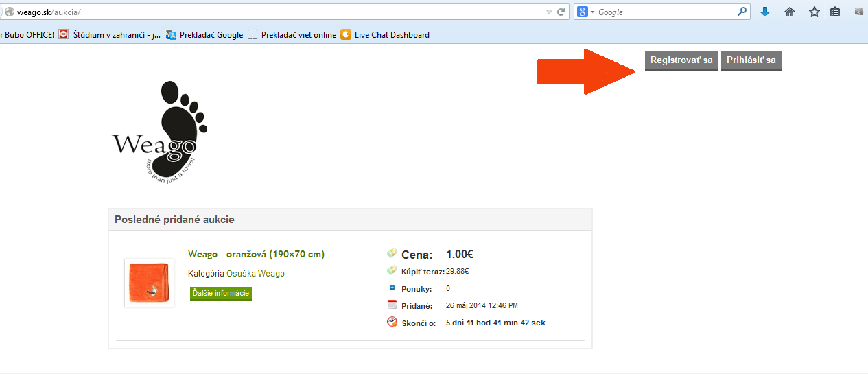Open the Bubo OFFICE! bookmark
Viewport: 868px width, 374px height.
pyautogui.click(x=27, y=35)
